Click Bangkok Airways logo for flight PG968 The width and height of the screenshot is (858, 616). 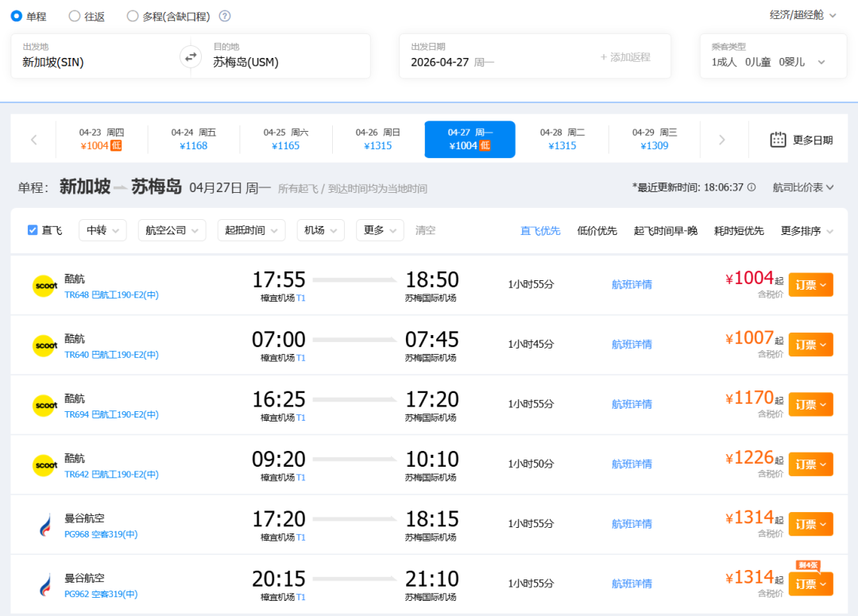tap(44, 525)
